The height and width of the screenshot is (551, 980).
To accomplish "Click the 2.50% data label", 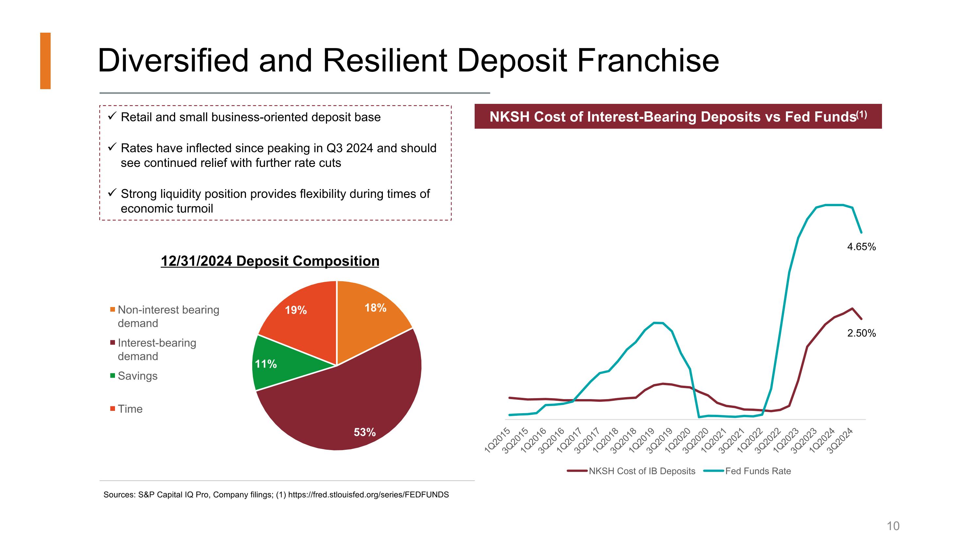I will [861, 333].
